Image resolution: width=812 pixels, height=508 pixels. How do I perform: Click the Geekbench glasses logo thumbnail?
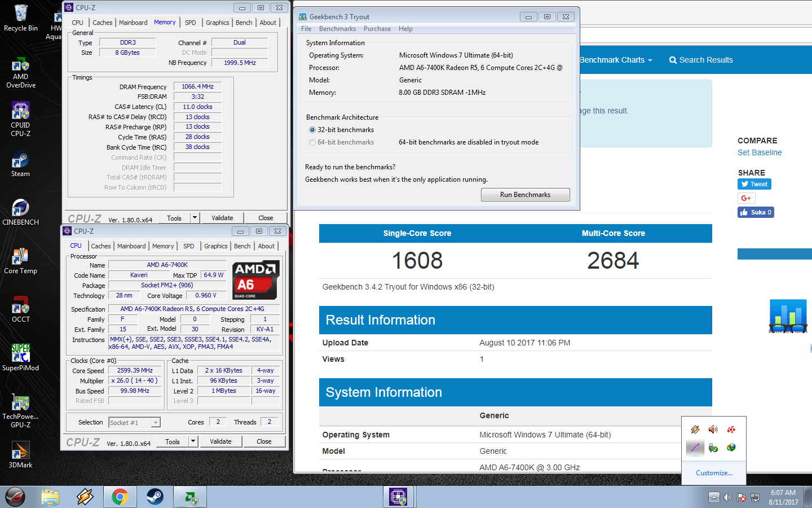[x=788, y=316]
